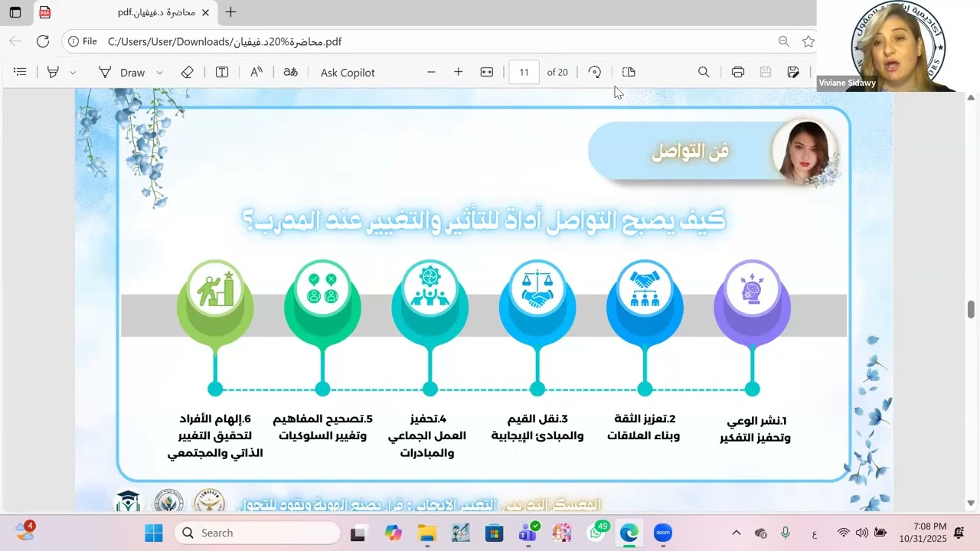This screenshot has width=980, height=551.
Task: Click the Ask Copilot button
Action: click(x=348, y=73)
